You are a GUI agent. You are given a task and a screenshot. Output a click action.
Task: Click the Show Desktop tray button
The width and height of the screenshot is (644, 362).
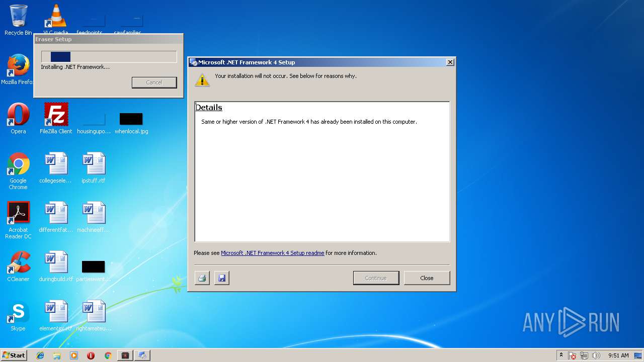point(638,355)
